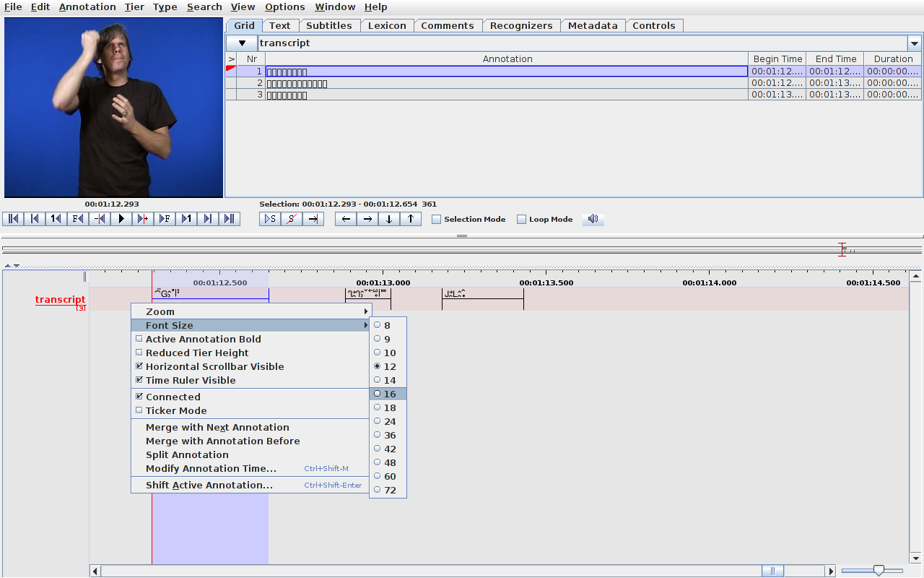Choose Split Annotation
Screen dimensions: 924x578
[x=250, y=455]
